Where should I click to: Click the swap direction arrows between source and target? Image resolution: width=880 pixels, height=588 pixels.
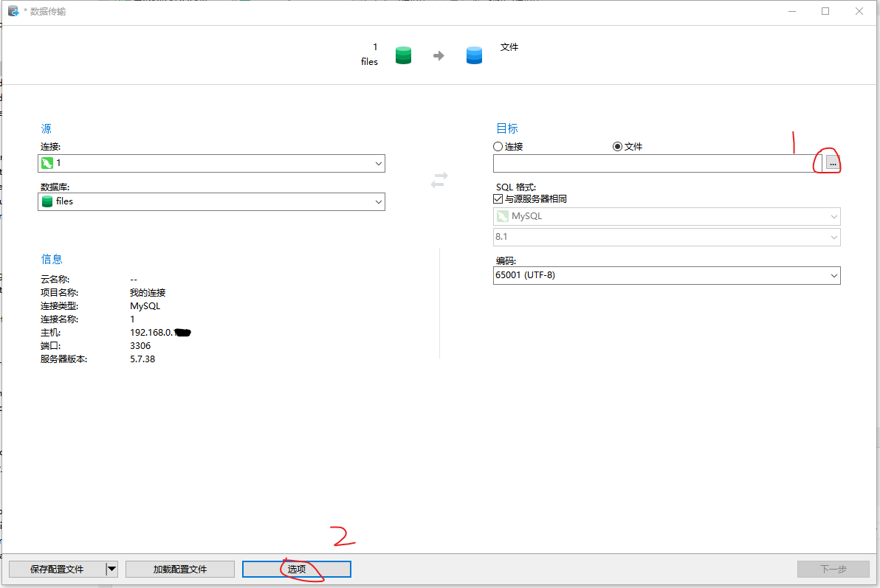(439, 179)
